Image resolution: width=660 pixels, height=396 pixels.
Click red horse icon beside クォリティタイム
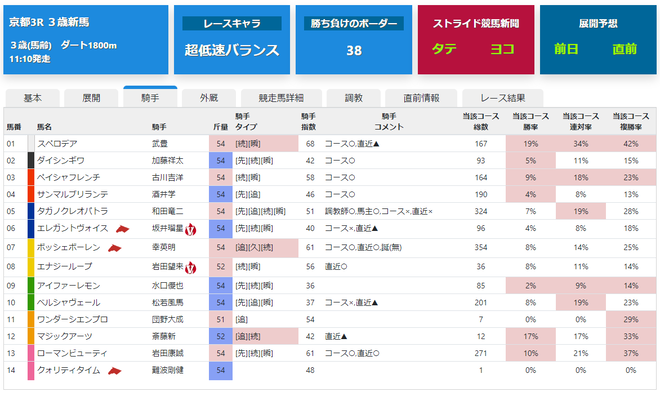pos(114,371)
